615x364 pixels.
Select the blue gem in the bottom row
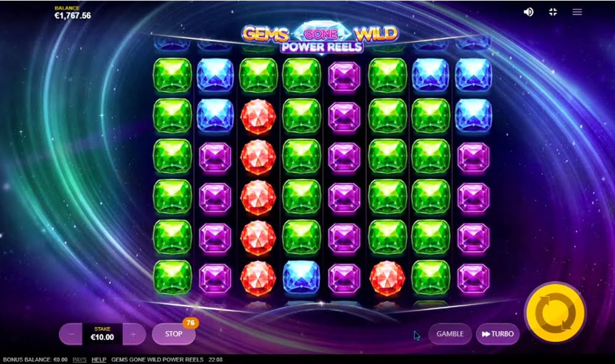(301, 277)
